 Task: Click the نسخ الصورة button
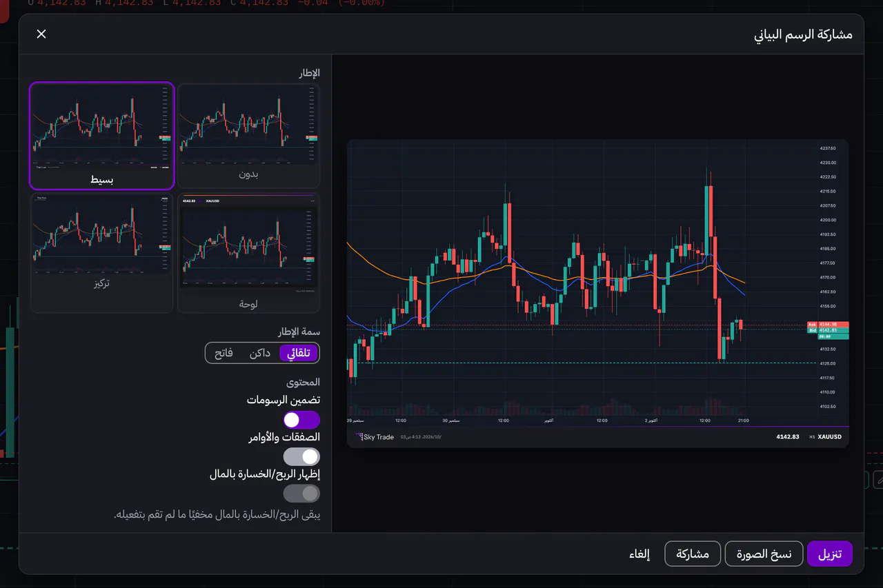click(x=764, y=554)
